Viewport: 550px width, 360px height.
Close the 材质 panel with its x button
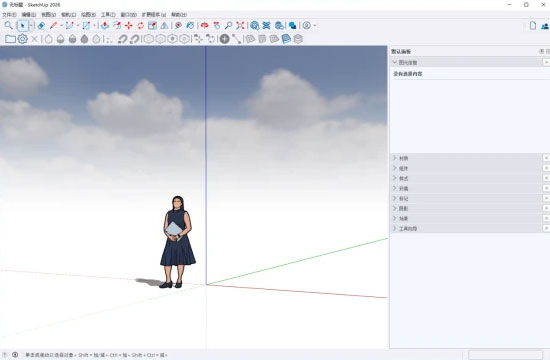coord(546,158)
